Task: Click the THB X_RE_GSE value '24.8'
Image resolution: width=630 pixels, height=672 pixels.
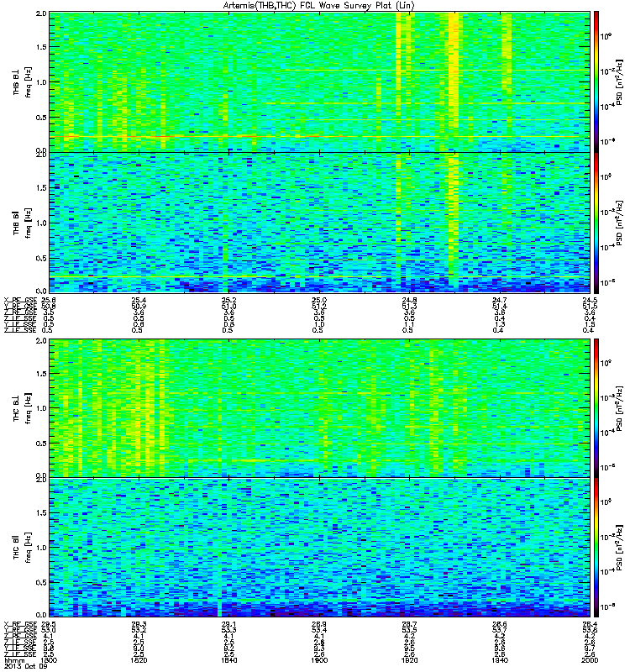Action: tap(409, 300)
